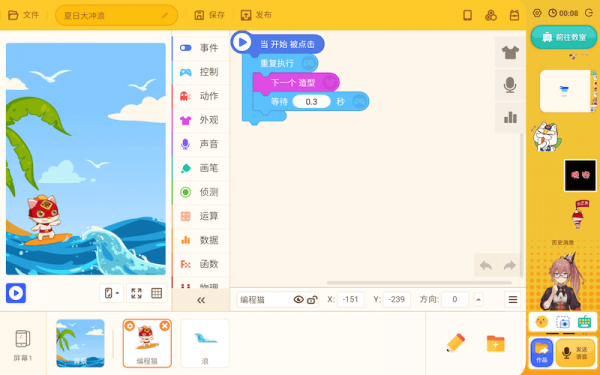Open the 文件 file menu
The image size is (600, 375).
[x=24, y=15]
